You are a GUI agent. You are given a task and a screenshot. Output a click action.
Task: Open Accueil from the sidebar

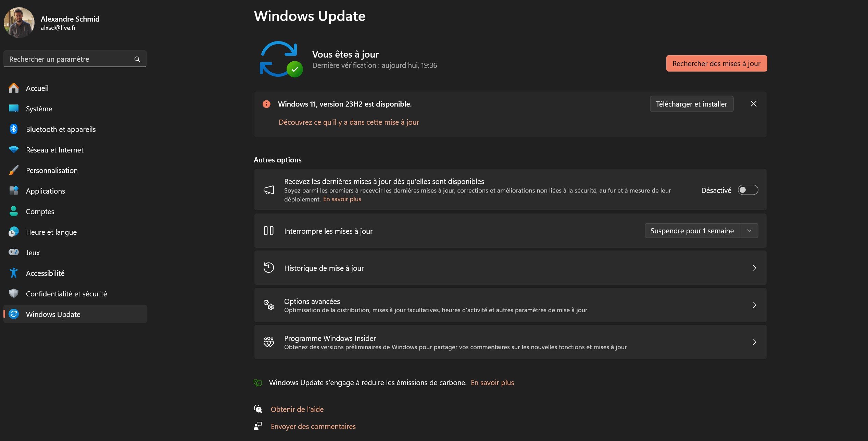point(37,88)
